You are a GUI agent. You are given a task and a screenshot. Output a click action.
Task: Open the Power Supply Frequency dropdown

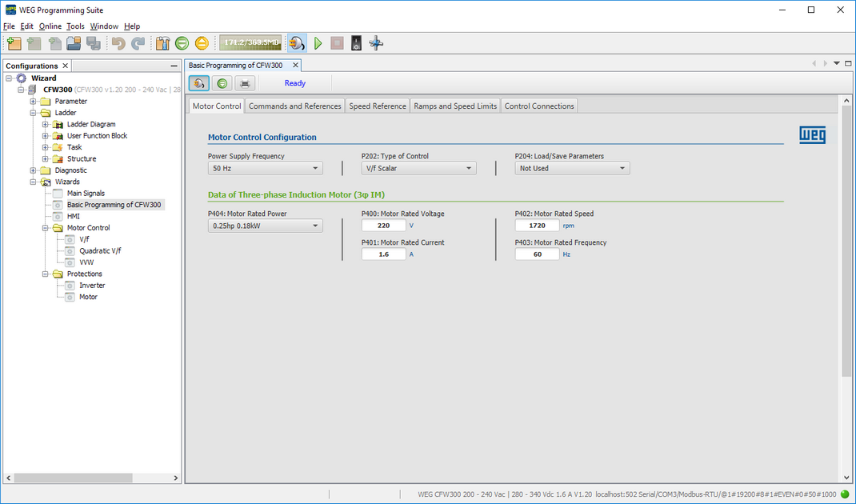pos(265,168)
